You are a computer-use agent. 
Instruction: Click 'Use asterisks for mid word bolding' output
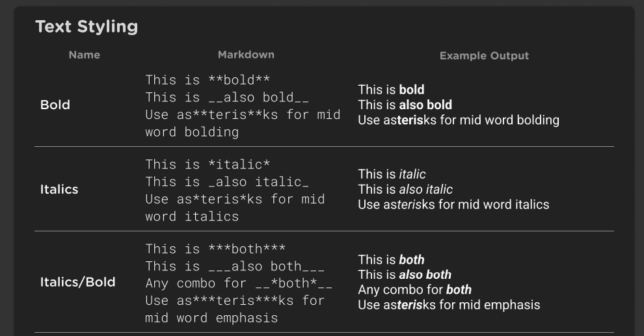tap(459, 120)
